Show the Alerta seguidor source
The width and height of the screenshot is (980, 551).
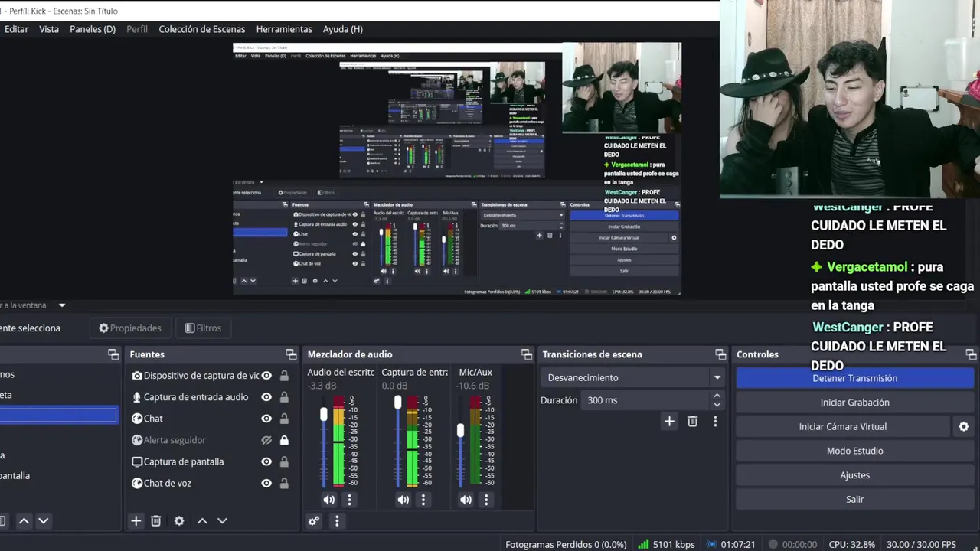266,440
